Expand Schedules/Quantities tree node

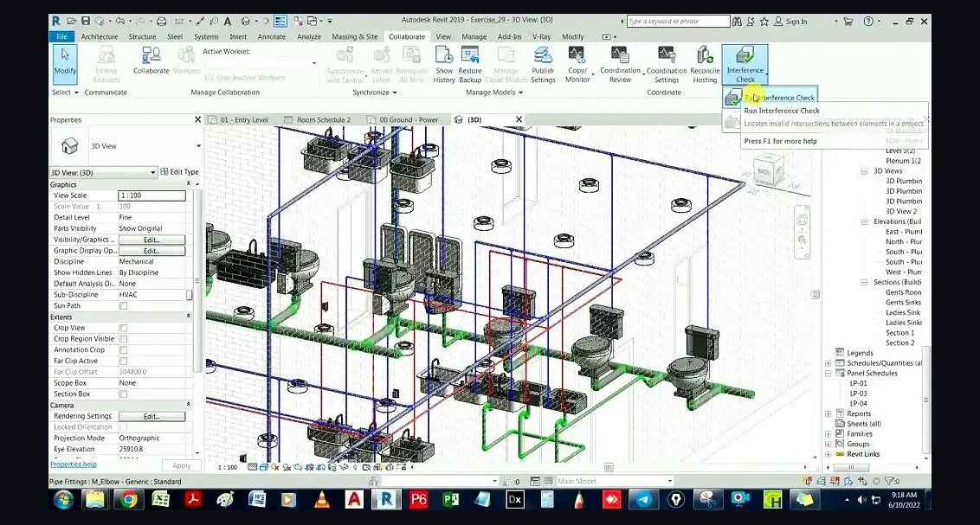pos(828,363)
